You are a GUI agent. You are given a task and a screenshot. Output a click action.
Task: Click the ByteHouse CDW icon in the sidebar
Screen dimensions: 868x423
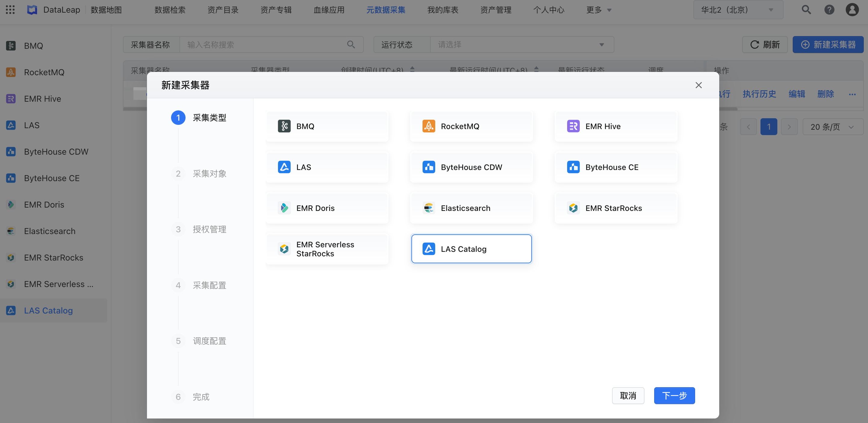tap(11, 151)
